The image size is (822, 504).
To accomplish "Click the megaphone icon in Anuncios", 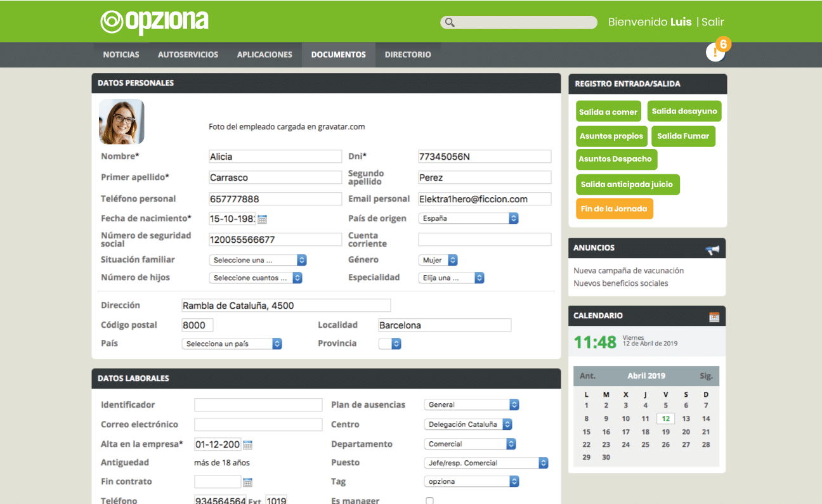I will tap(713, 249).
